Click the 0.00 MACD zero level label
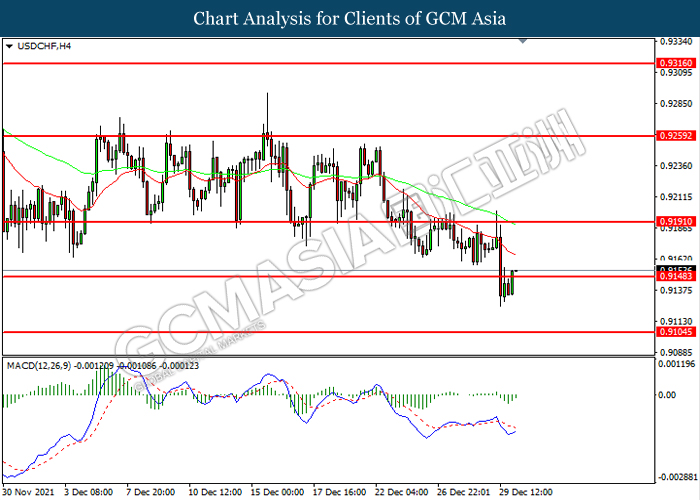 (667, 395)
